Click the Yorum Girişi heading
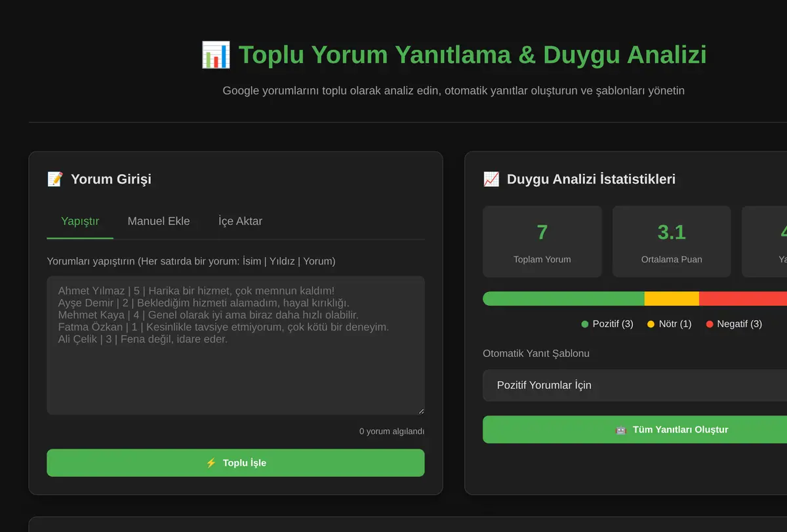This screenshot has height=532, width=787. click(111, 179)
